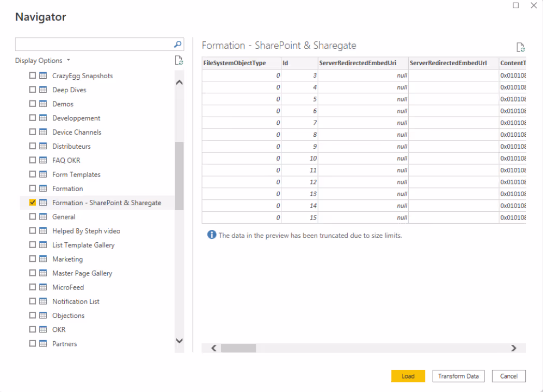543x392 pixels.
Task: Check the CrazyEgg Snapshots checkbox
Action: (33, 76)
